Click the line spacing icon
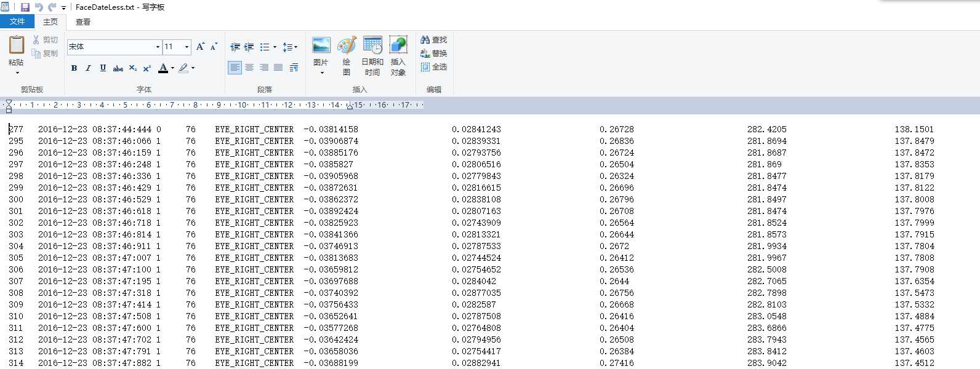 (x=287, y=47)
